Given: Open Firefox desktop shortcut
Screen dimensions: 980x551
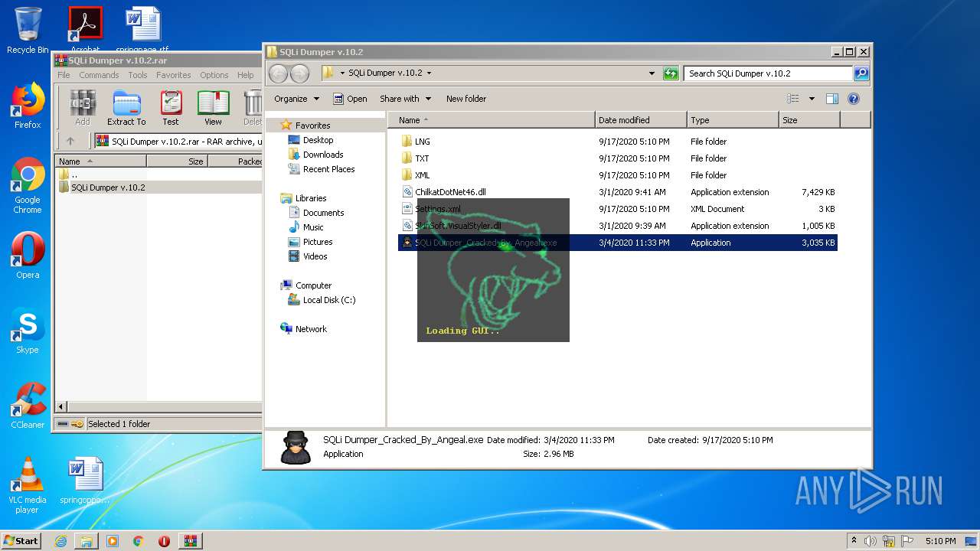Looking at the screenshot, I should pyautogui.click(x=28, y=106).
